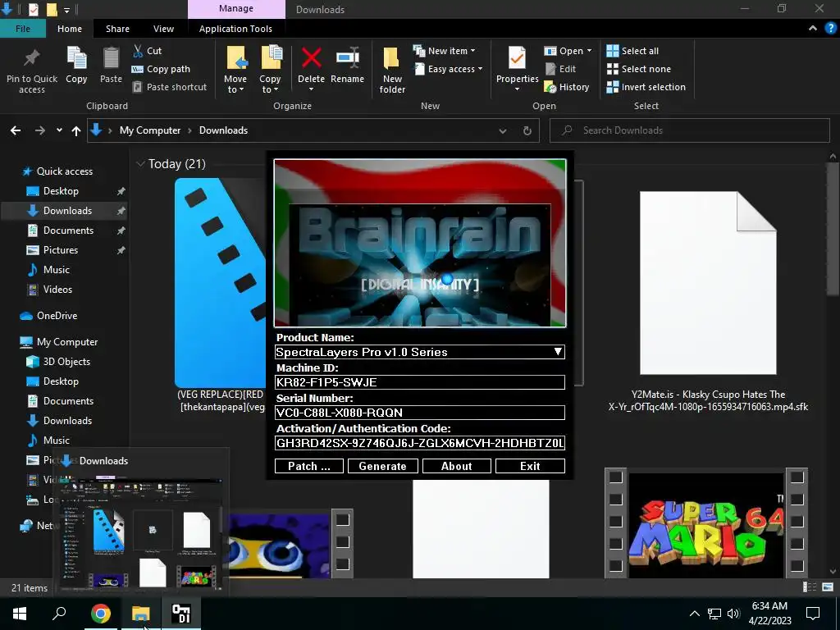The width and height of the screenshot is (840, 630).
Task: Go up one folder level
Action: (x=76, y=130)
